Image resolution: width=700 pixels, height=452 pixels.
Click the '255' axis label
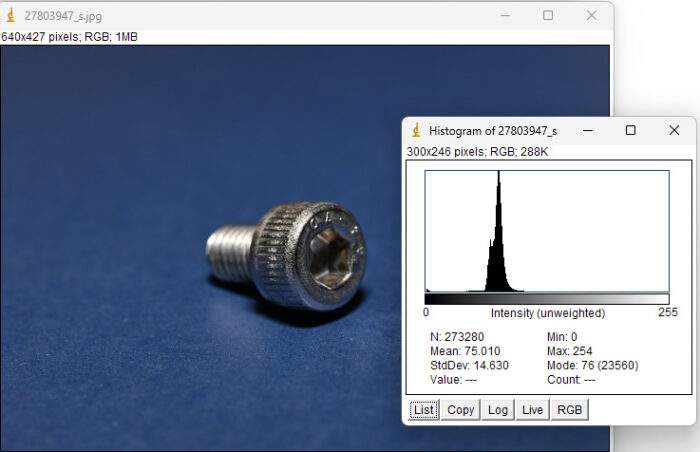(667, 312)
